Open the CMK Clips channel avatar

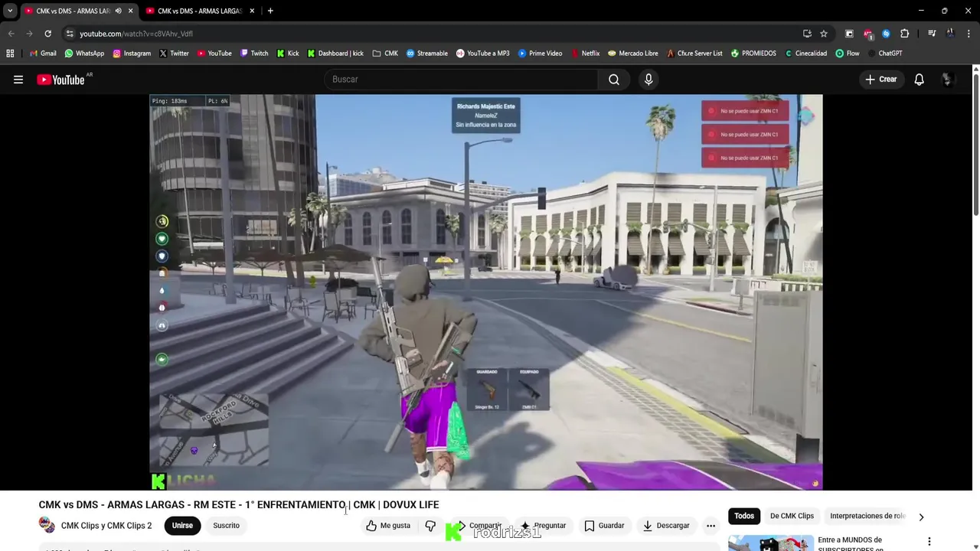tap(47, 525)
